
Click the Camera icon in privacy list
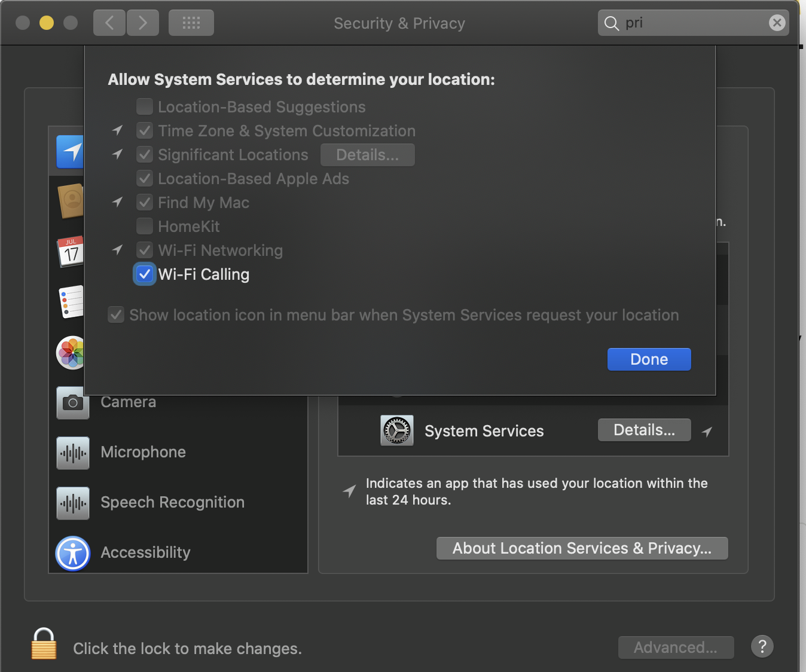pos(73,402)
